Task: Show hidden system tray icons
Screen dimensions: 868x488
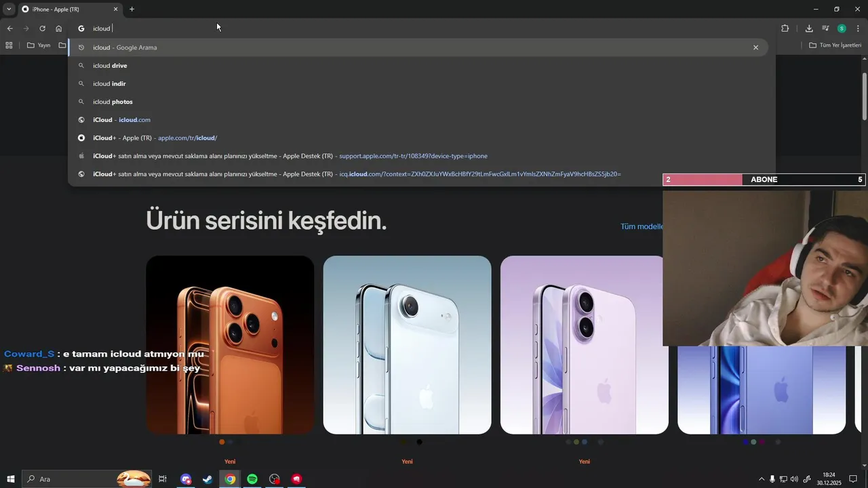Action: pos(761,479)
